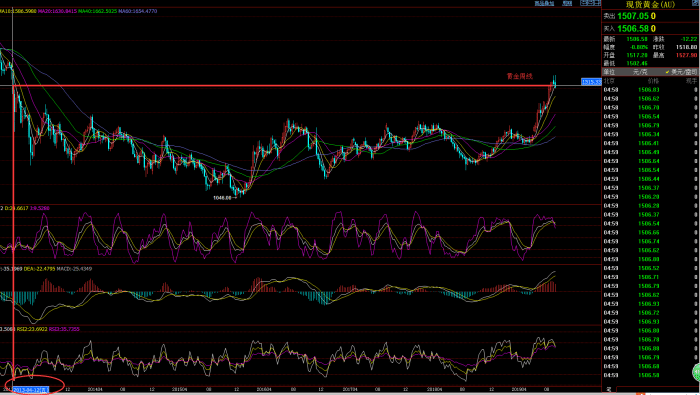Click the icon beside 现货黄金(AU) title

(695, 3)
